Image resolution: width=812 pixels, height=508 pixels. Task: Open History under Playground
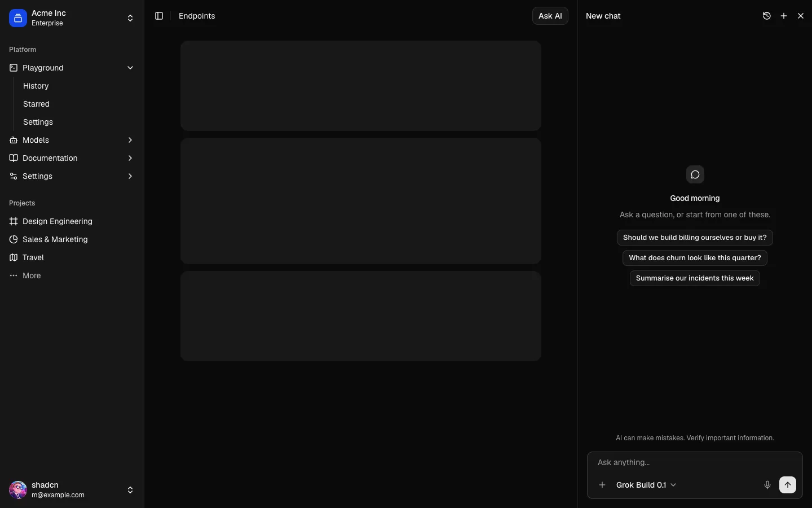(x=76, y=86)
